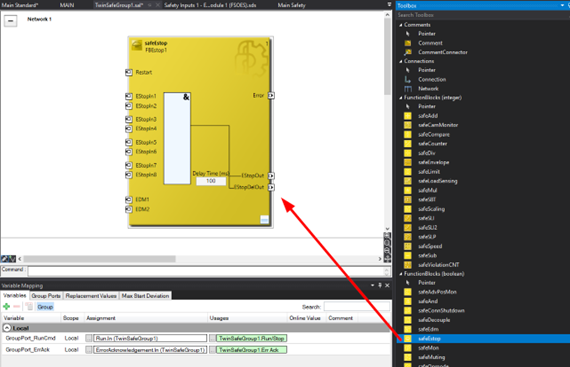Select the safeCompare function block
Image resolution: width=570 pixels, height=367 pixels.
(x=434, y=134)
